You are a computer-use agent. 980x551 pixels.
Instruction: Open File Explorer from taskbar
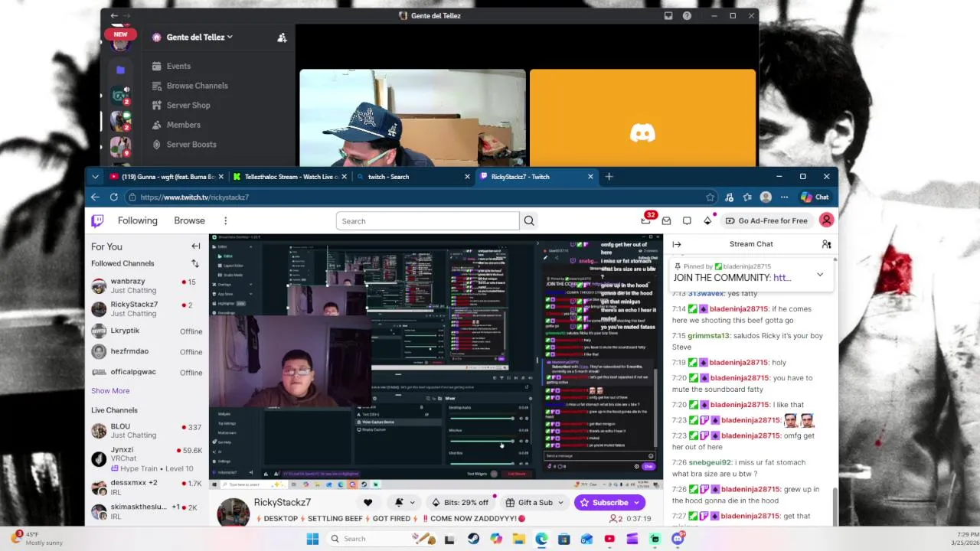(x=518, y=539)
